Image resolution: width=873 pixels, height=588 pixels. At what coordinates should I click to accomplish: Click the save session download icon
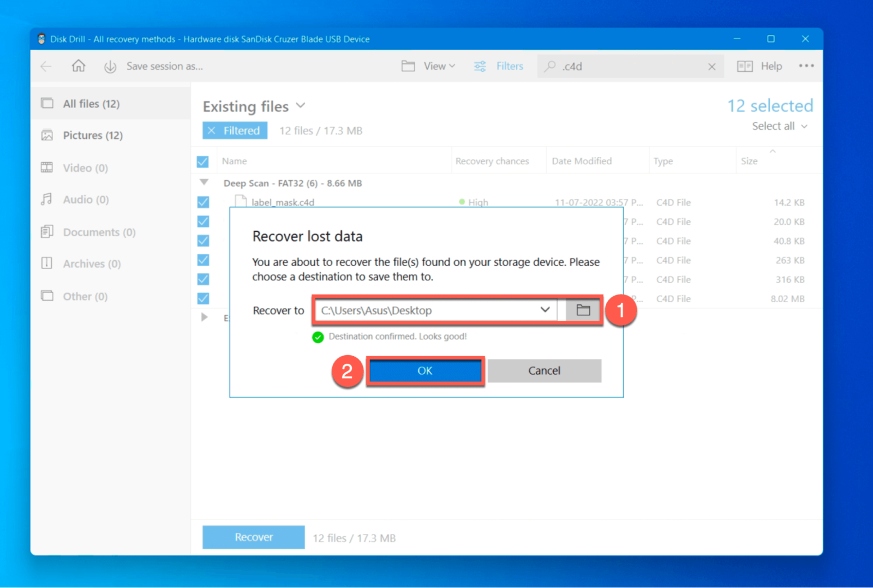[x=110, y=67]
